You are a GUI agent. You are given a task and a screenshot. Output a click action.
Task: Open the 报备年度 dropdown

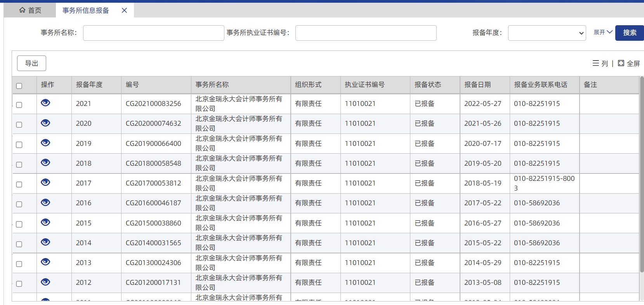(x=547, y=33)
